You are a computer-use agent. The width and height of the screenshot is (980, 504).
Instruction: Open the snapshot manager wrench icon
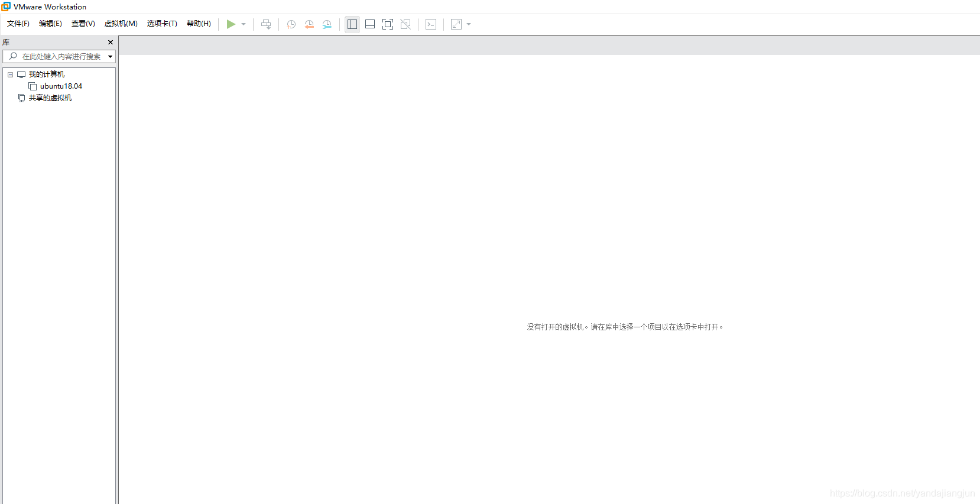pyautogui.click(x=327, y=24)
